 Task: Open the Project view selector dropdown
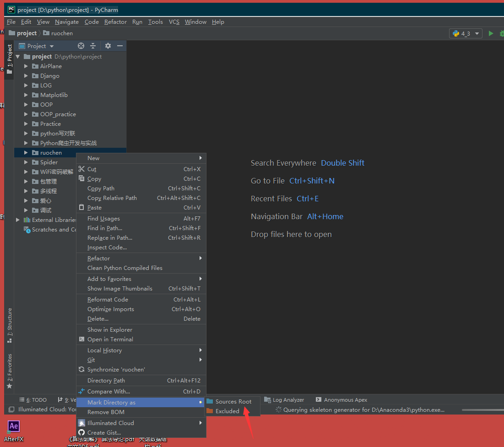(x=36, y=46)
